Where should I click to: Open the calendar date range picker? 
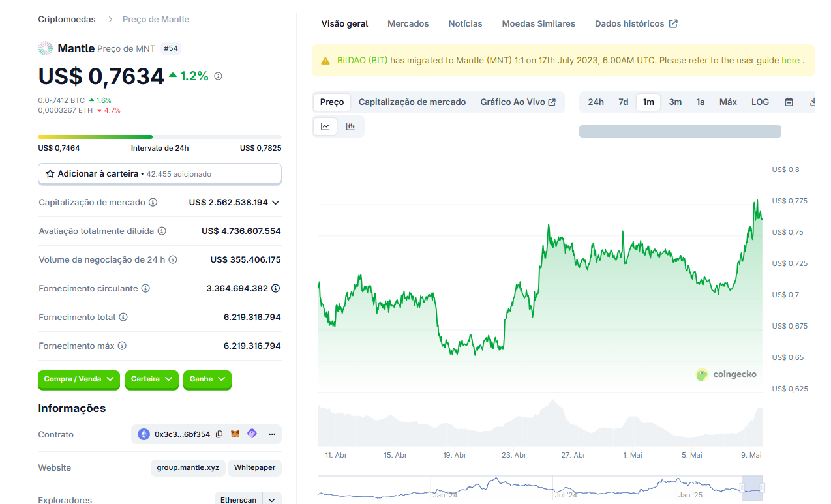point(789,102)
